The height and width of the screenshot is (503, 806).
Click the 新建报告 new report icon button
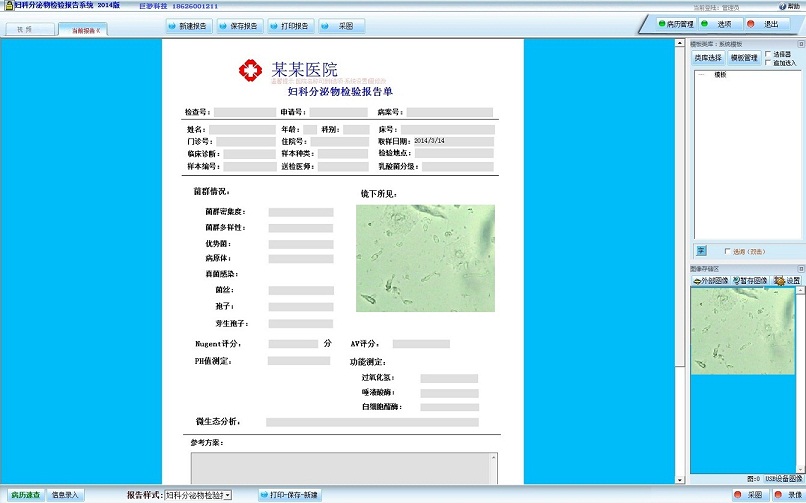[189, 26]
